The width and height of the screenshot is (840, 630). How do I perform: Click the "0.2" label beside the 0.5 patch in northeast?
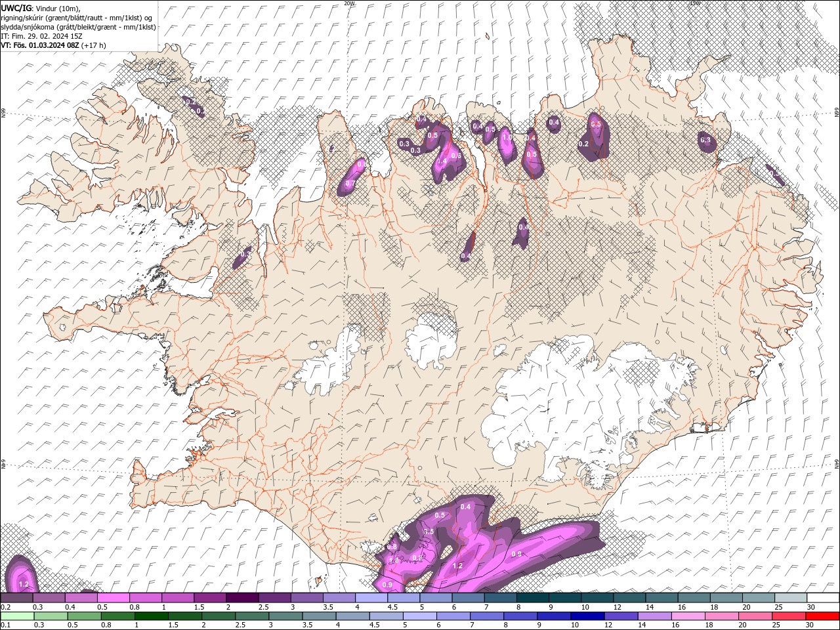[583, 144]
